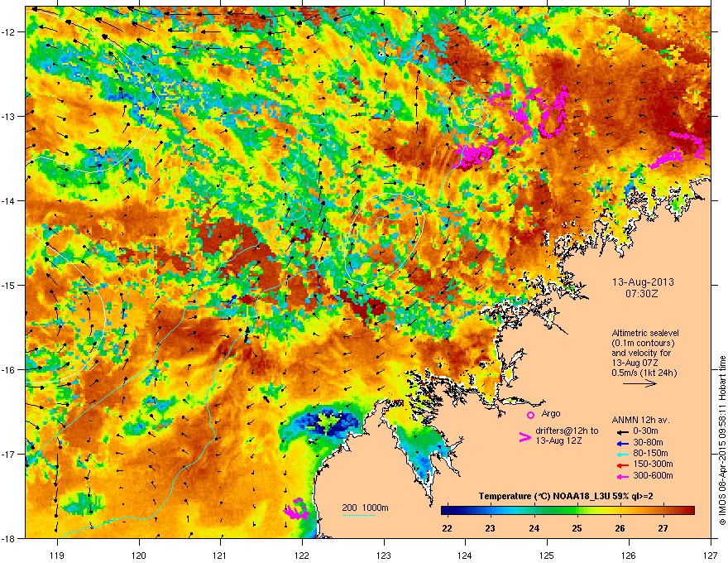Click the '-16' latitude axis label
This screenshot has width=728, height=563.
pos(8,370)
